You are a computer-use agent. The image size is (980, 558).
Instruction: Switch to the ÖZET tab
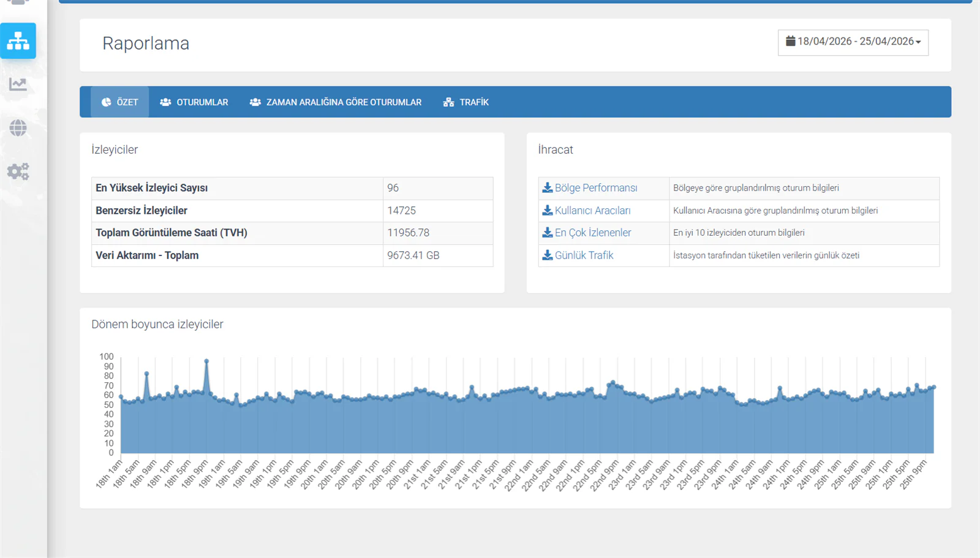[120, 102]
